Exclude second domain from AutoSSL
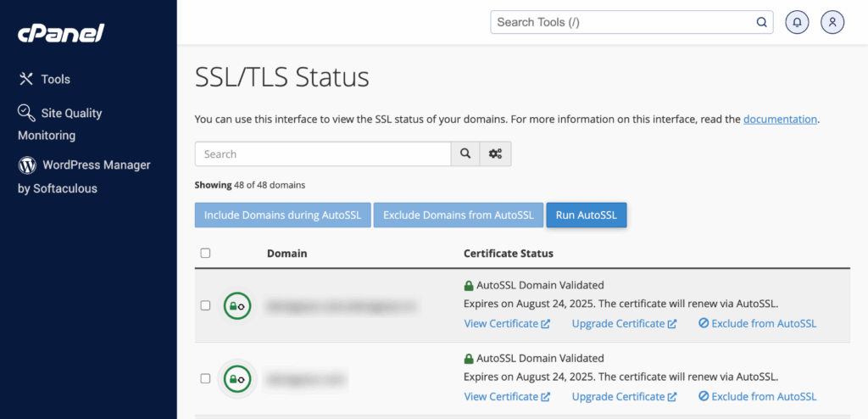This screenshot has width=868, height=419. click(x=757, y=397)
